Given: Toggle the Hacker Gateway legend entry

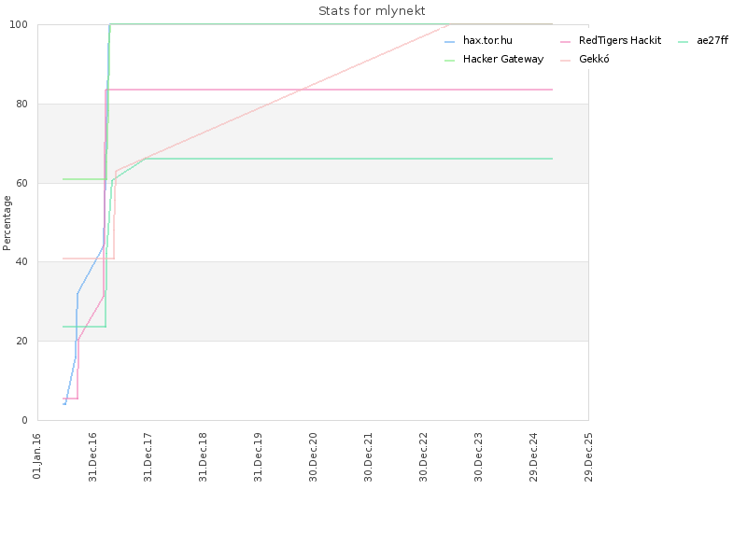Looking at the screenshot, I should point(494,59).
